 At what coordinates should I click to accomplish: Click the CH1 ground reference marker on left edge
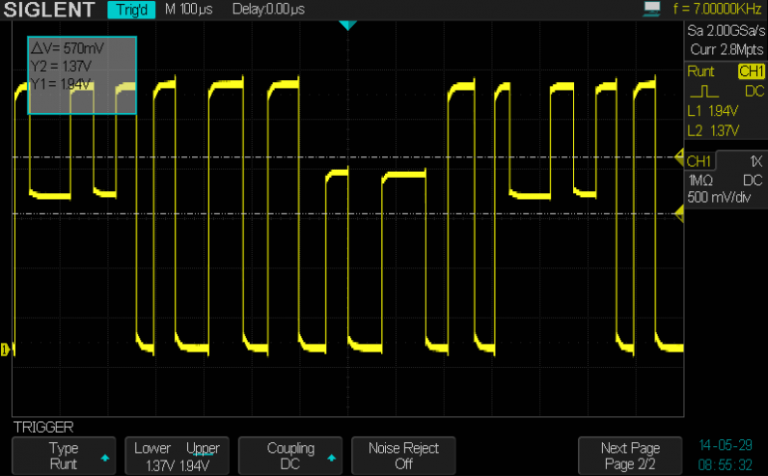[x=6, y=349]
